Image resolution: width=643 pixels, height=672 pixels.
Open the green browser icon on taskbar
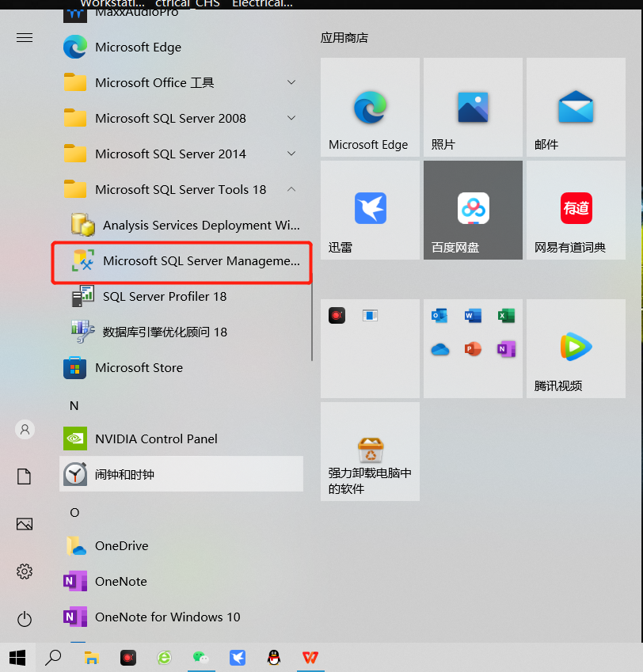(x=164, y=658)
